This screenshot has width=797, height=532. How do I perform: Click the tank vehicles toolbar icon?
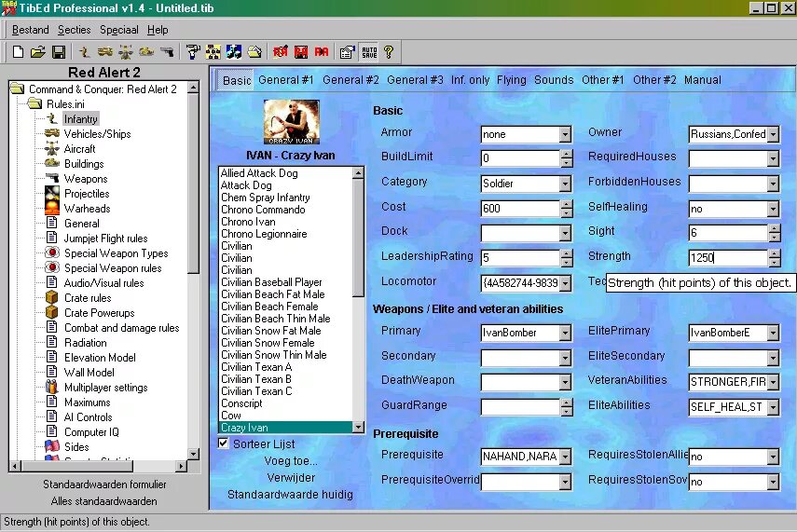(105, 51)
